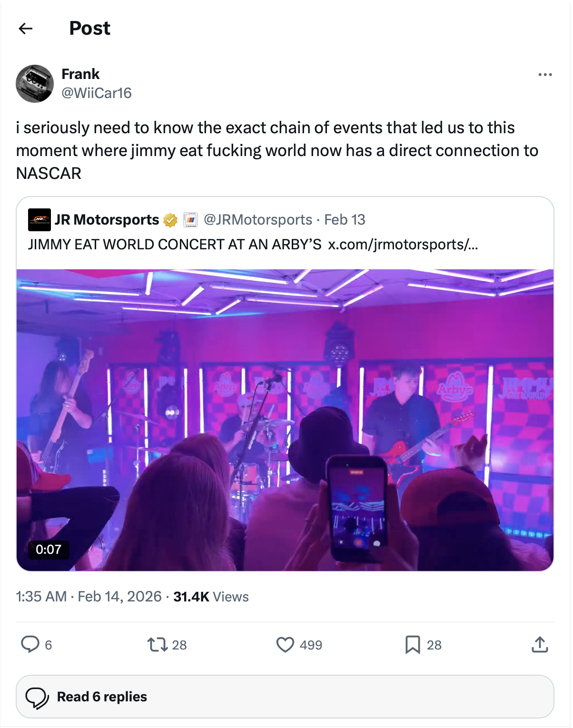Click the 0:07 video duration badge
The image size is (573, 728).
tap(49, 550)
